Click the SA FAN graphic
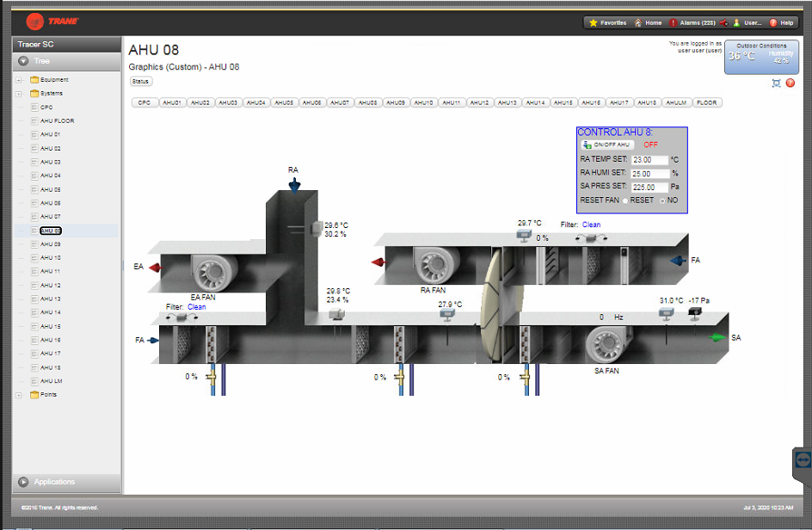The height and width of the screenshot is (530, 812). pyautogui.click(x=608, y=344)
